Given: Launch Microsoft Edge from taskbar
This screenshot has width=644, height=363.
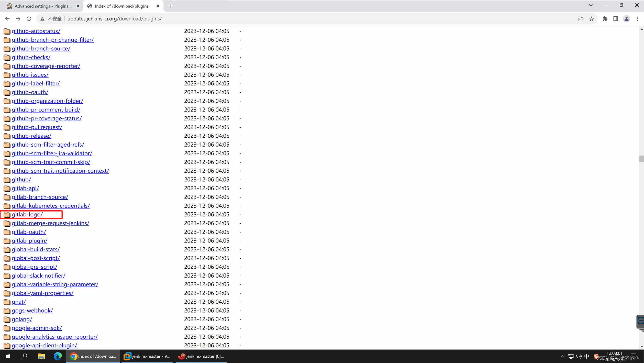Looking at the screenshot, I should 58,356.
